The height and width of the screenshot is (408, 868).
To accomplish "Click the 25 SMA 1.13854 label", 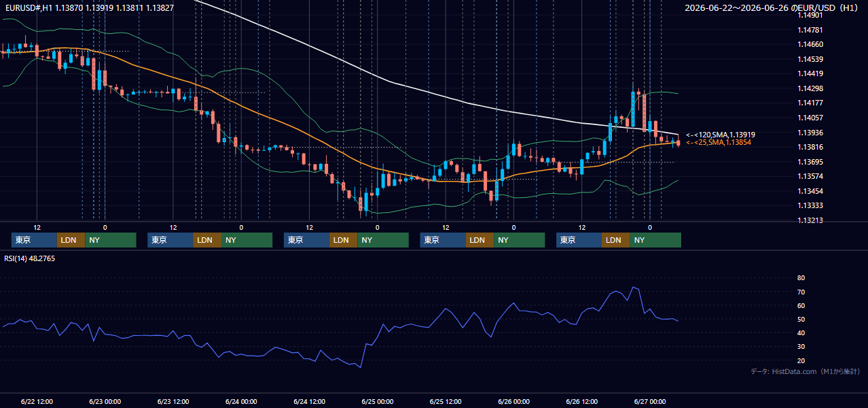I will point(719,142).
